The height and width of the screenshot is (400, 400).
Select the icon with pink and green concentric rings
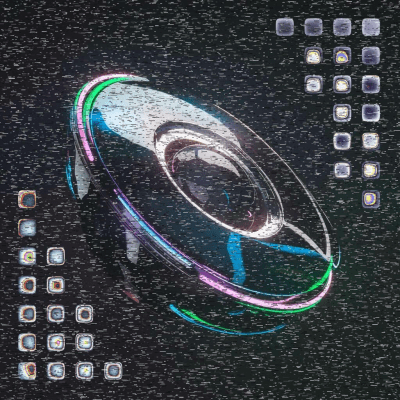click(x=27, y=256)
